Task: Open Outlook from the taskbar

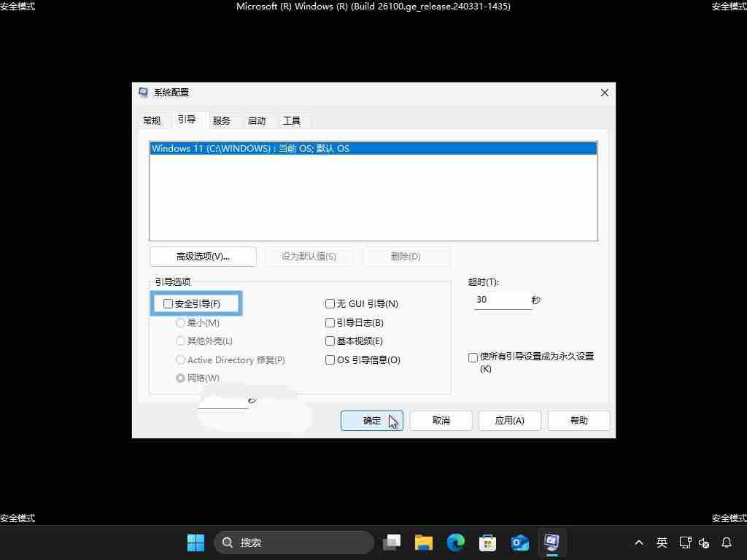Action: point(519,542)
